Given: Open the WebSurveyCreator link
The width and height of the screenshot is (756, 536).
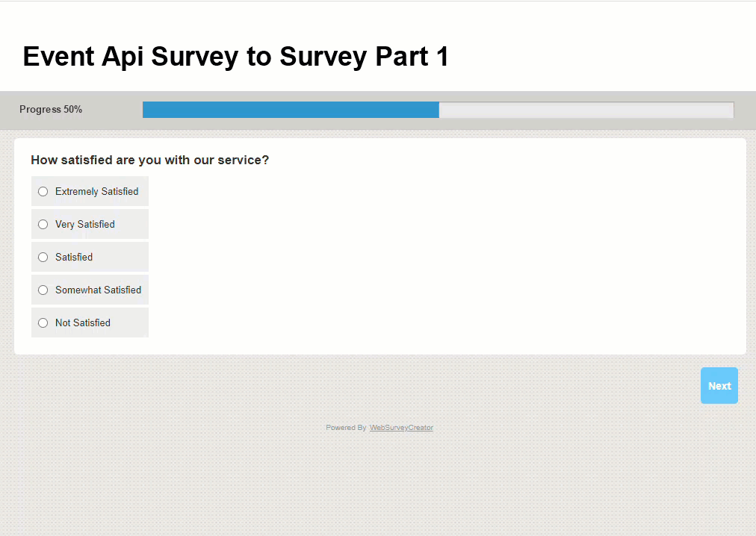Looking at the screenshot, I should point(401,427).
